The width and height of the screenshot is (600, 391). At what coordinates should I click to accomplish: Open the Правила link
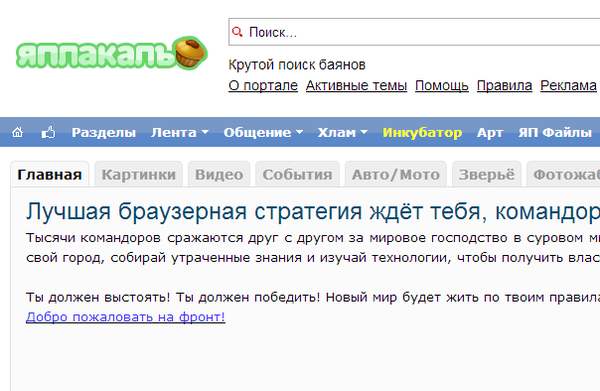click(x=504, y=85)
